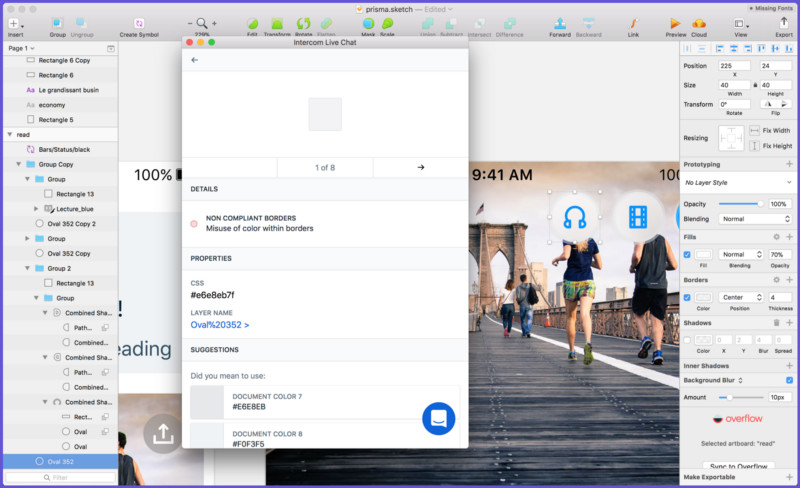Add prototyping with plus button

(789, 164)
